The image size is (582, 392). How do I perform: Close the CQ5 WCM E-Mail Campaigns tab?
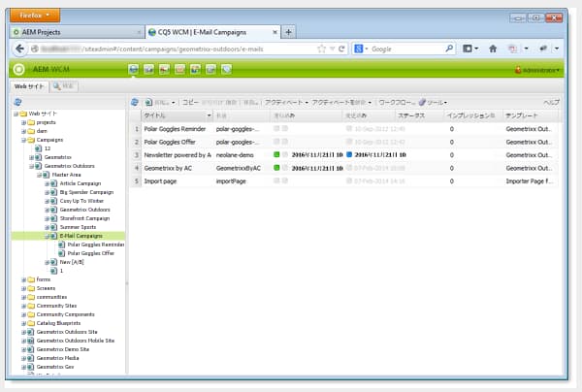click(x=275, y=32)
